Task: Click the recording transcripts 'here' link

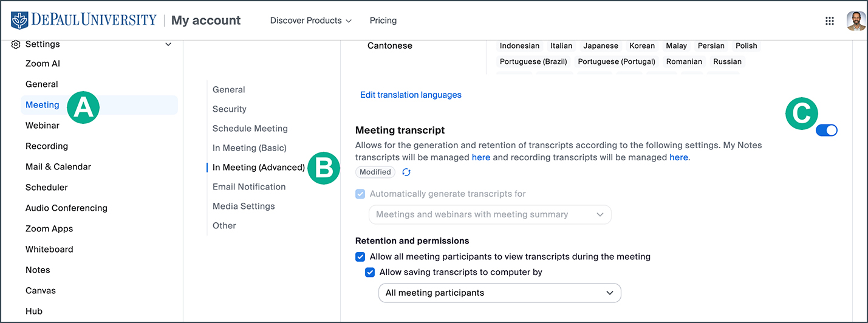Action: 678,157
